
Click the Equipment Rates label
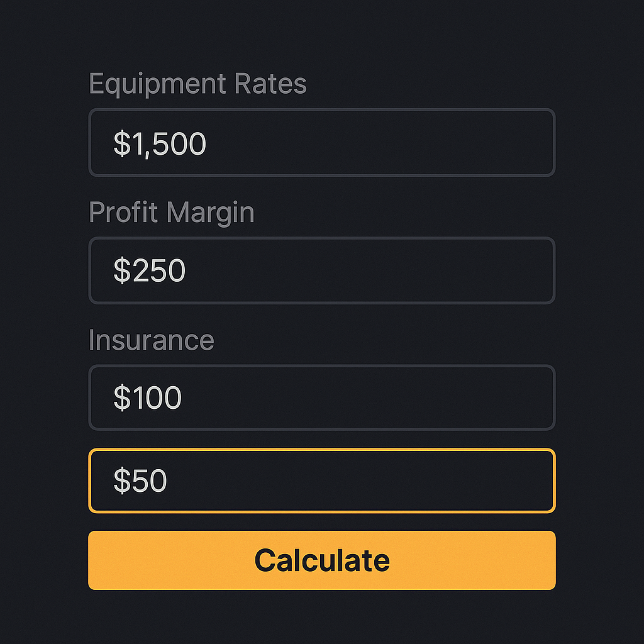point(198,84)
